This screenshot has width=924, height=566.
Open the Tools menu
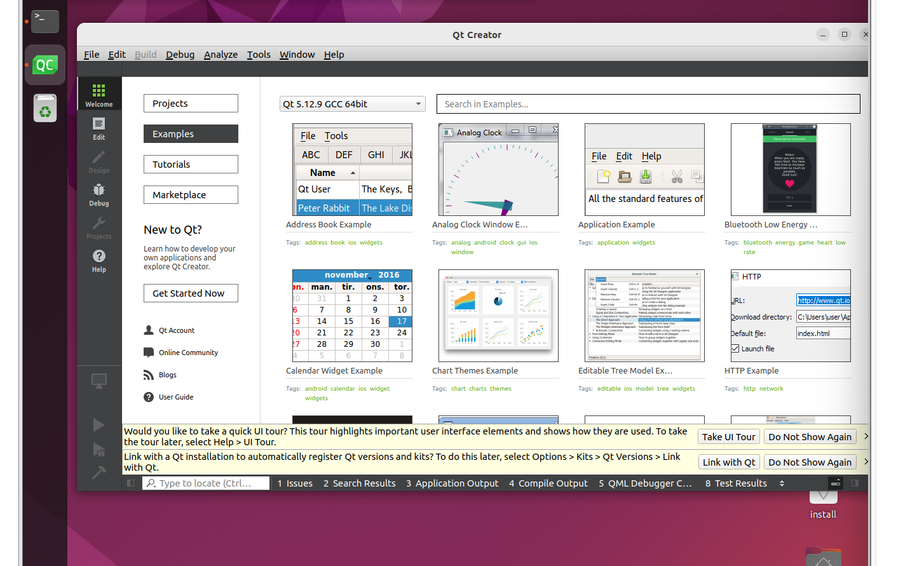(x=258, y=55)
